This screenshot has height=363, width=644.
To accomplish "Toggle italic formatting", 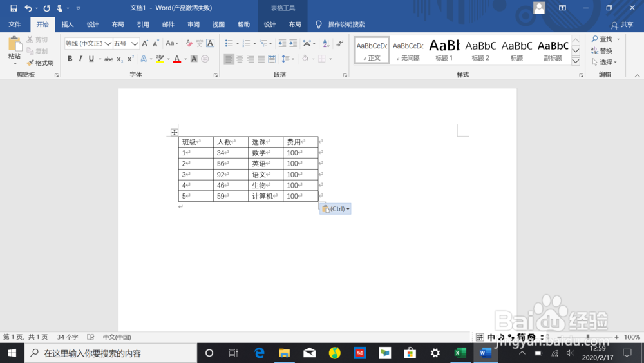I will click(x=80, y=59).
